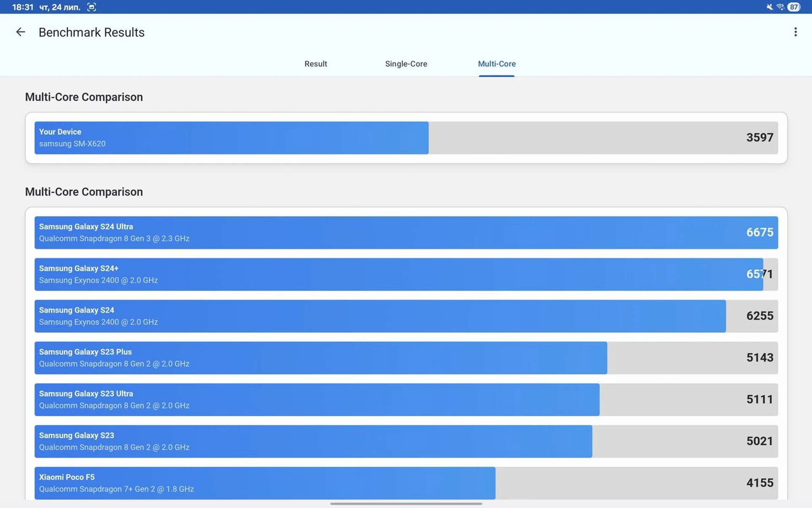Screen dimensions: 812x508
Task: Tap the back arrow icon
Action: coord(20,32)
